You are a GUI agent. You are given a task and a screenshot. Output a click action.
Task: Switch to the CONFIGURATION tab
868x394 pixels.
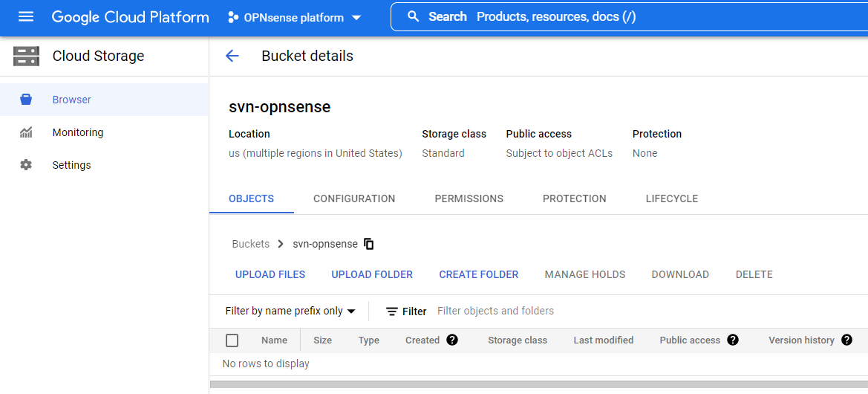[354, 198]
